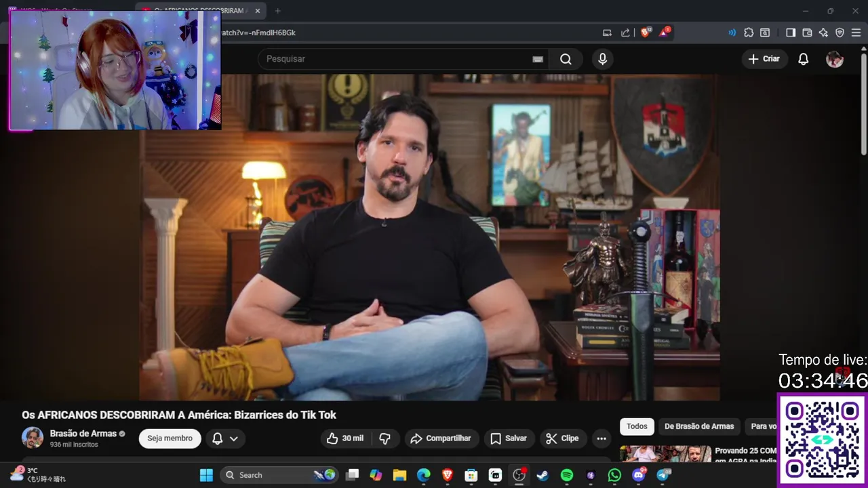This screenshot has width=868, height=488.
Task: Open the Brave Rewards triangle icon
Action: [x=665, y=33]
